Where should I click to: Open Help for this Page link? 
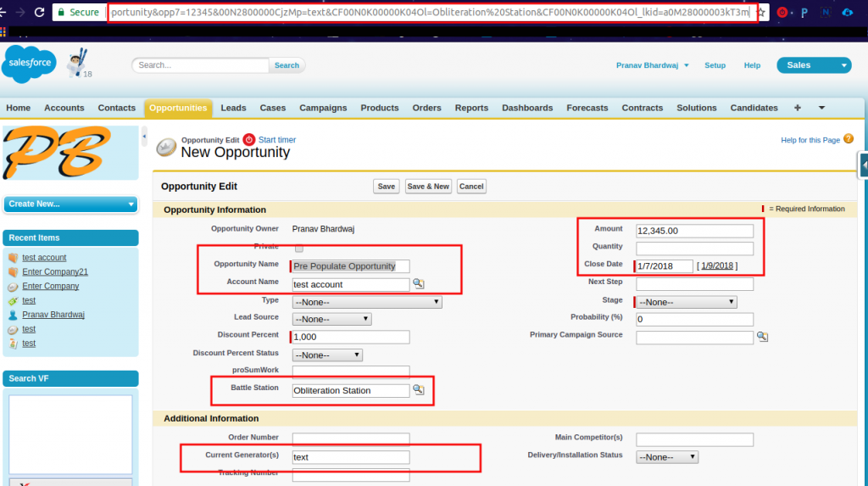(x=810, y=140)
